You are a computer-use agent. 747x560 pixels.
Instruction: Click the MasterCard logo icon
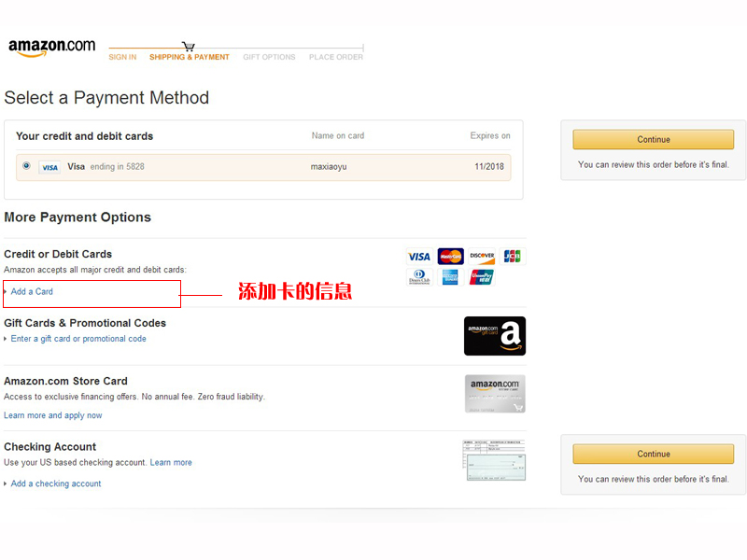pos(450,257)
